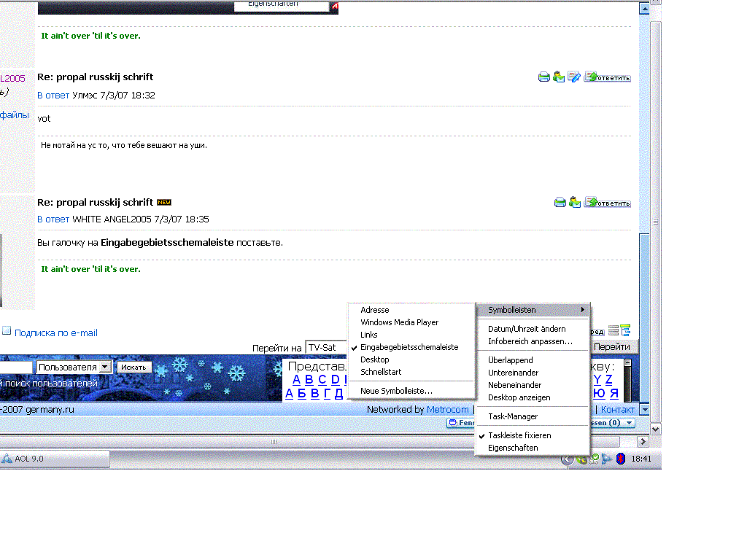Expand the Symbolleisten submenu
The image size is (747, 560).
point(533,310)
